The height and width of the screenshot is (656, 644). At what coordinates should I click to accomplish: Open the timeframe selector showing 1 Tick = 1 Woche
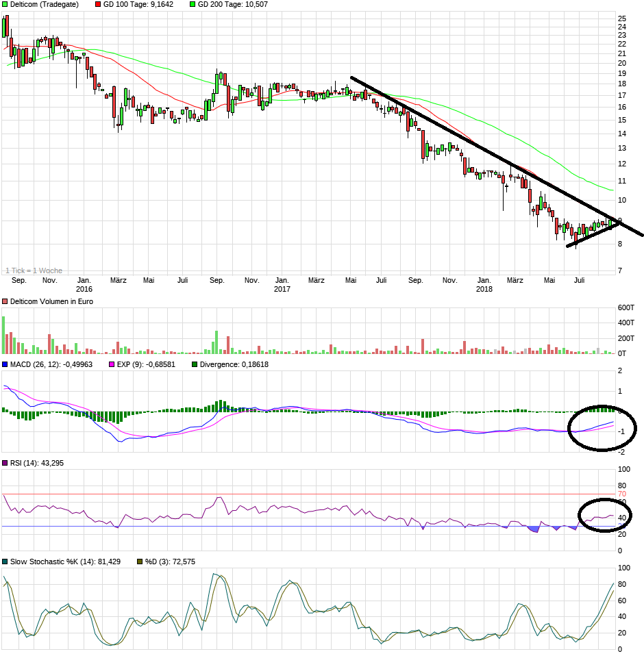[x=34, y=269]
